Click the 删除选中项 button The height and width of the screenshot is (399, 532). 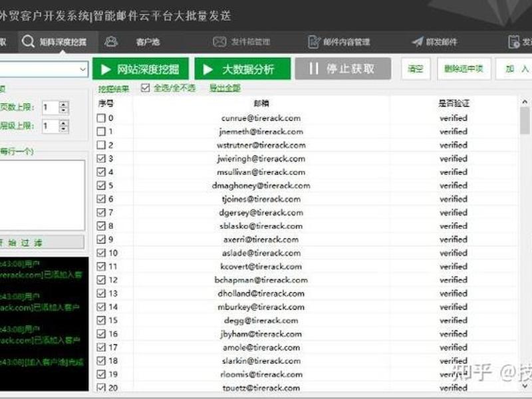[464, 69]
